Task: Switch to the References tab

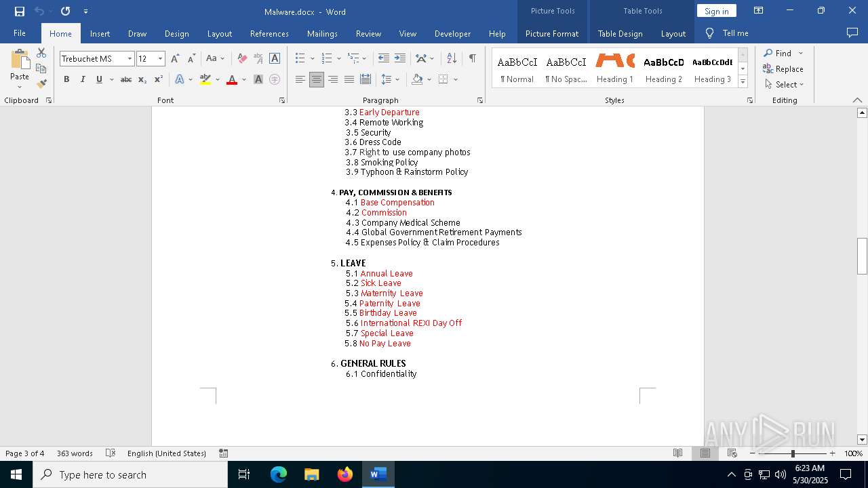Action: [x=269, y=33]
